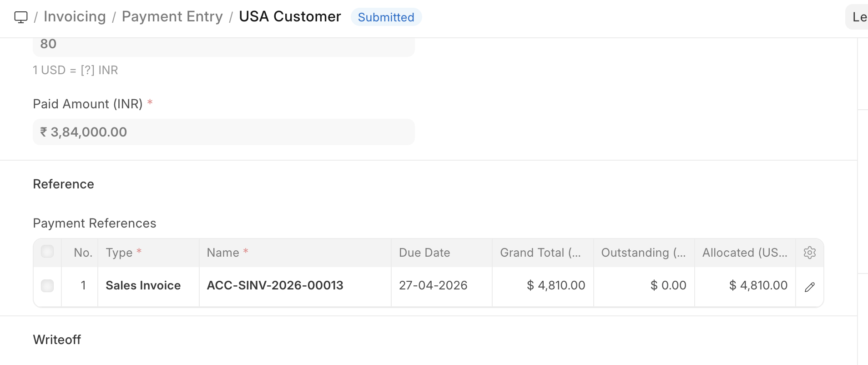The width and height of the screenshot is (868, 365).
Task: Click the pencil edit icon on row 1
Action: (x=810, y=287)
